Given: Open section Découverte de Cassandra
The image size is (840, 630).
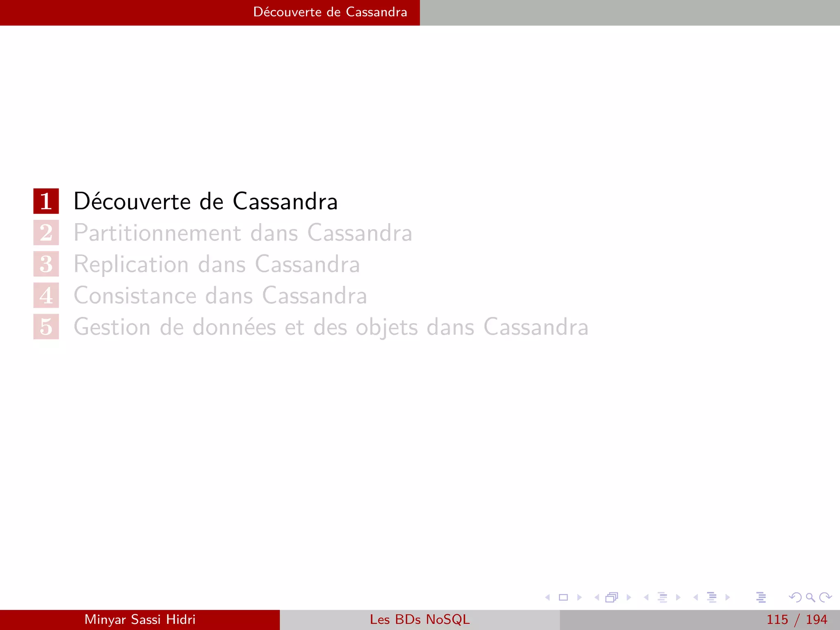Looking at the screenshot, I should click(x=205, y=201).
